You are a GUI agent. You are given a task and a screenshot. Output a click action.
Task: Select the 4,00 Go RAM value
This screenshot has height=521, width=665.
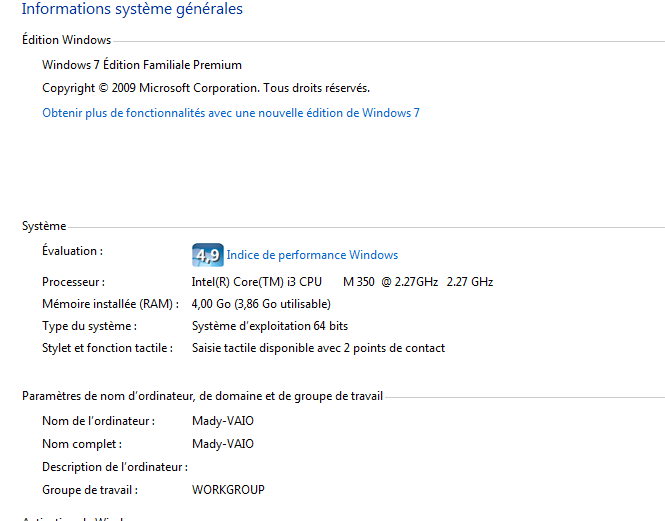click(x=260, y=304)
